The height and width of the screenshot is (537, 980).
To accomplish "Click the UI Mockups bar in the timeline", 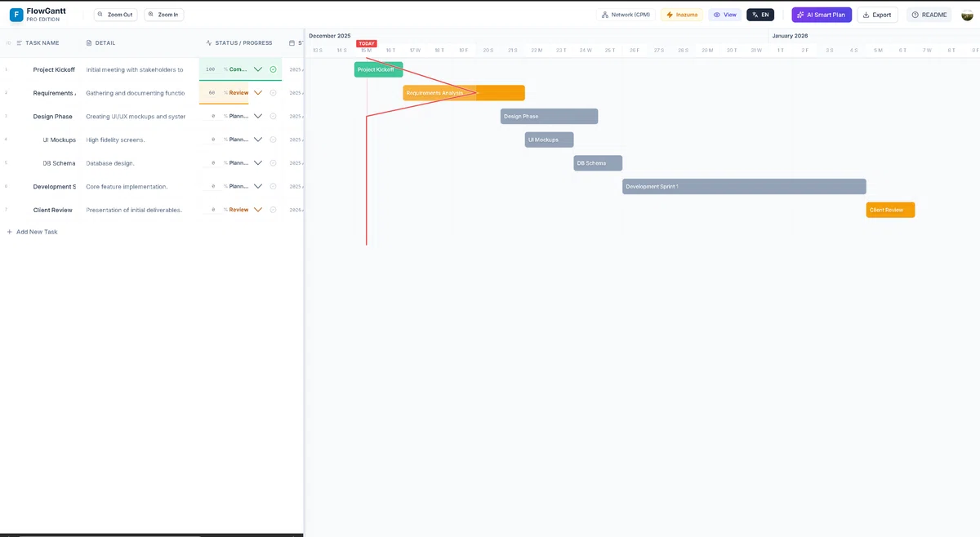I will pos(549,140).
